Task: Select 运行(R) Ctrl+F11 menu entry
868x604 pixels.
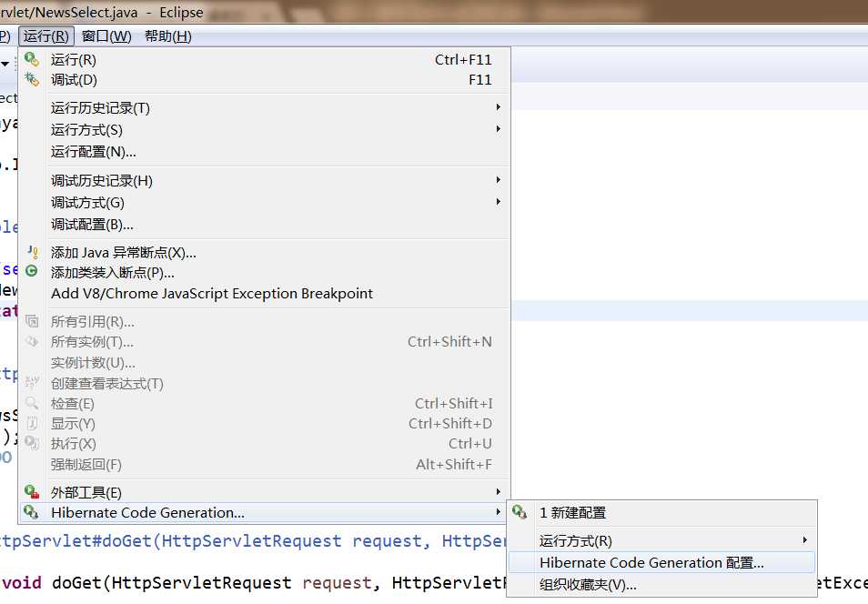Action: tap(265, 59)
